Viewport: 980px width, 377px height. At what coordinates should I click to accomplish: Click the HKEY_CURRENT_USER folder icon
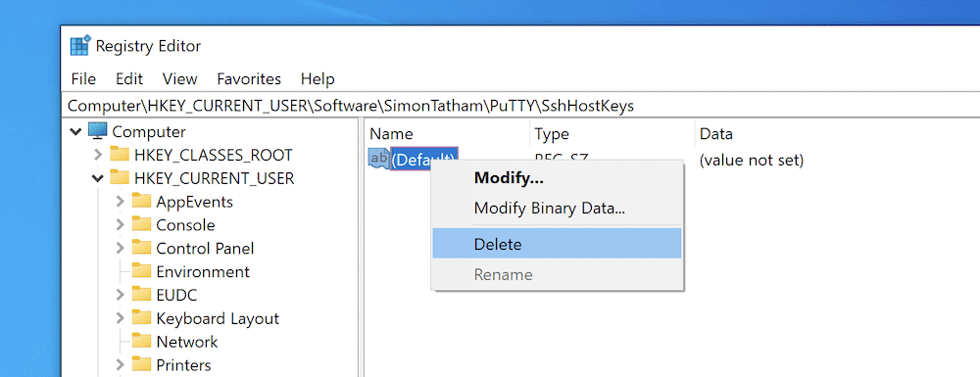(x=120, y=178)
